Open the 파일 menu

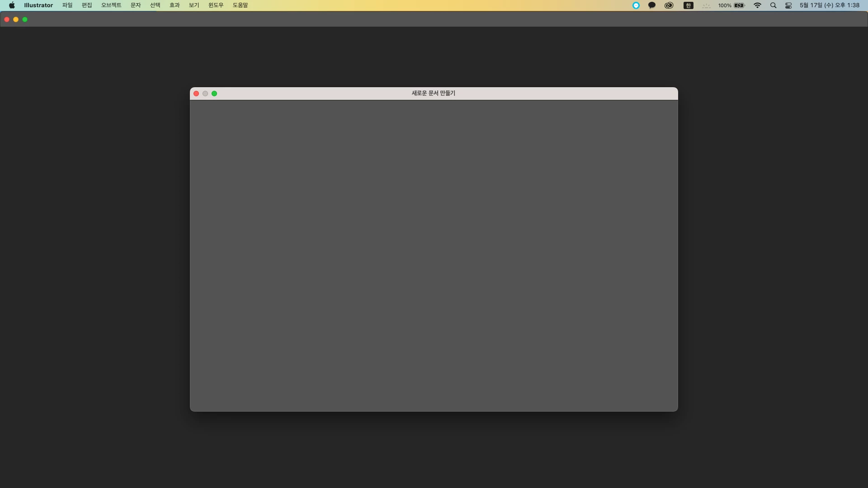(x=67, y=5)
